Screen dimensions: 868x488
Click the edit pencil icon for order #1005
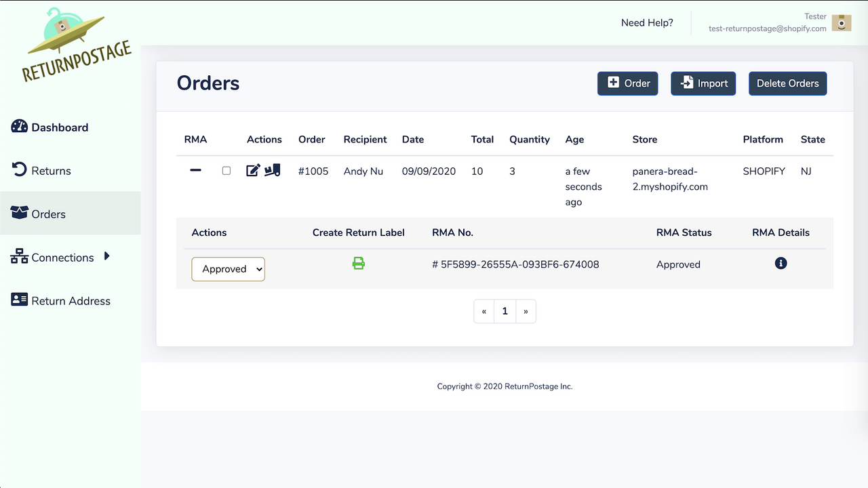tap(253, 171)
